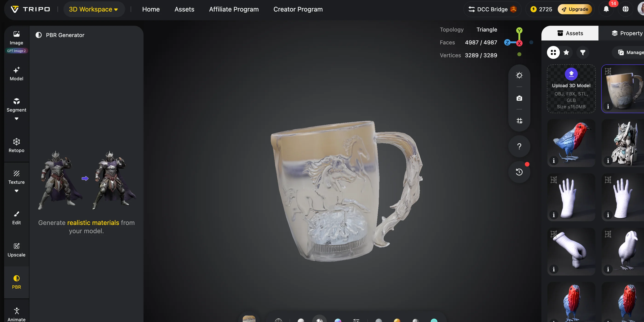The image size is (644, 322).
Task: Open the Image generation tool
Action: tap(16, 38)
